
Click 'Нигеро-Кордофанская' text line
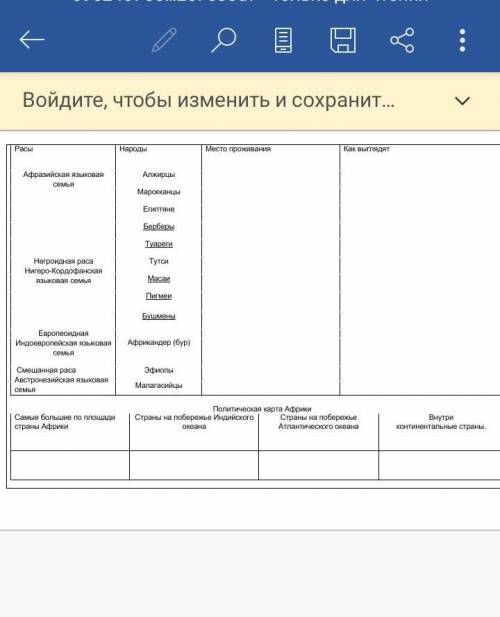coord(63,271)
